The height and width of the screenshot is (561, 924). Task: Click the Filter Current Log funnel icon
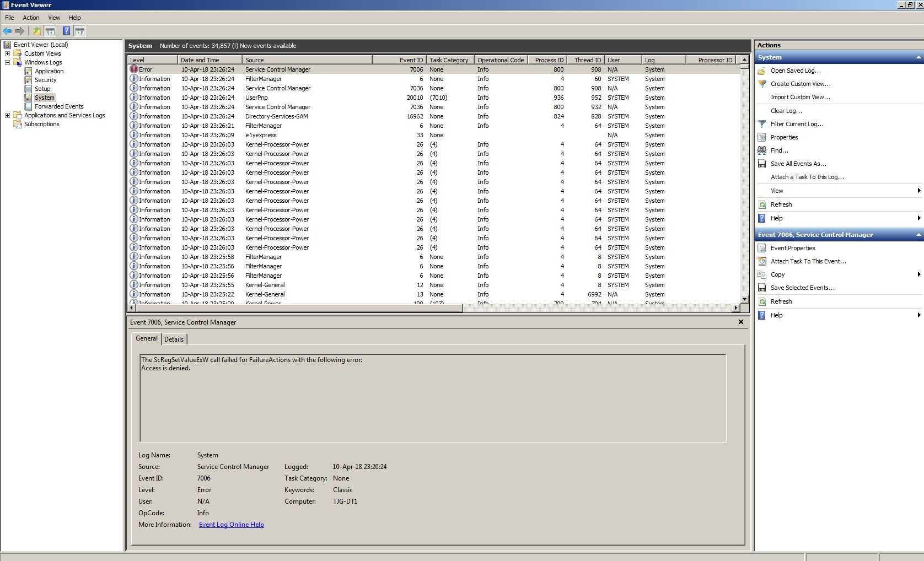click(x=762, y=124)
